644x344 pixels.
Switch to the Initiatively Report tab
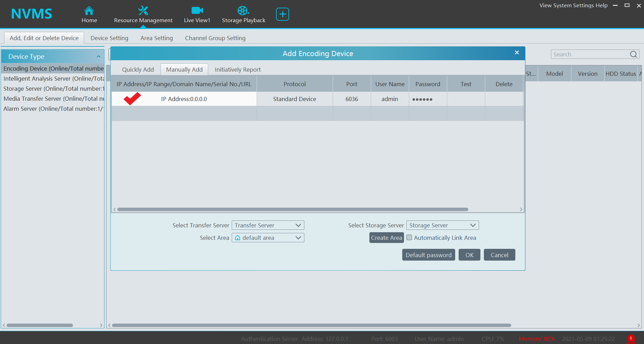click(238, 70)
